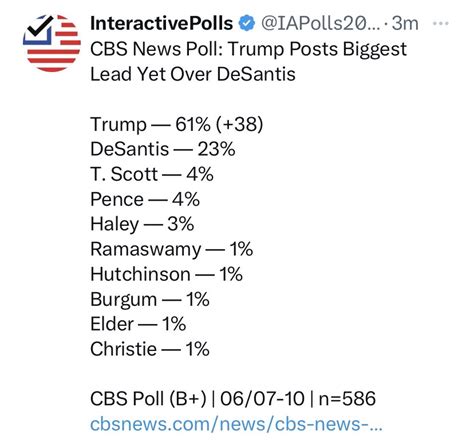Click the Haley — 3% line
This screenshot has width=474, height=443.
[x=142, y=224]
